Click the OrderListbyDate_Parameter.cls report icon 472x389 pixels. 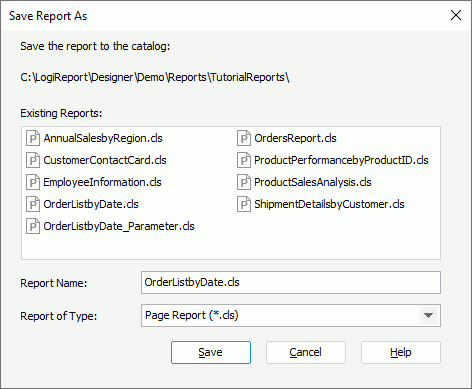(x=33, y=226)
